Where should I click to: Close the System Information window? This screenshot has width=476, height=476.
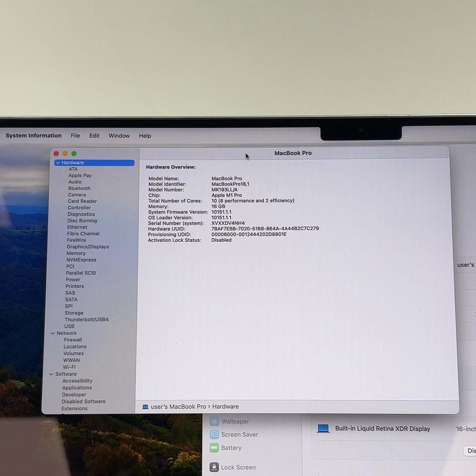click(x=56, y=154)
